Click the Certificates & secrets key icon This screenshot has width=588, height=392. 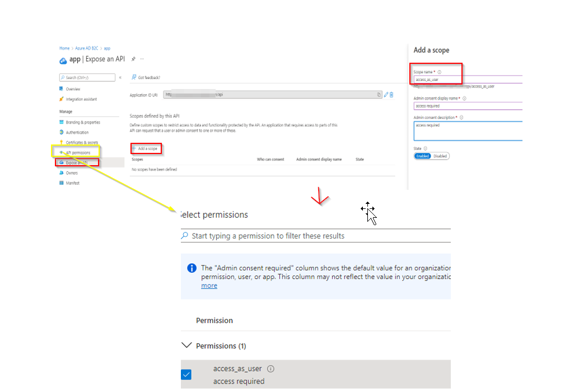pos(61,143)
